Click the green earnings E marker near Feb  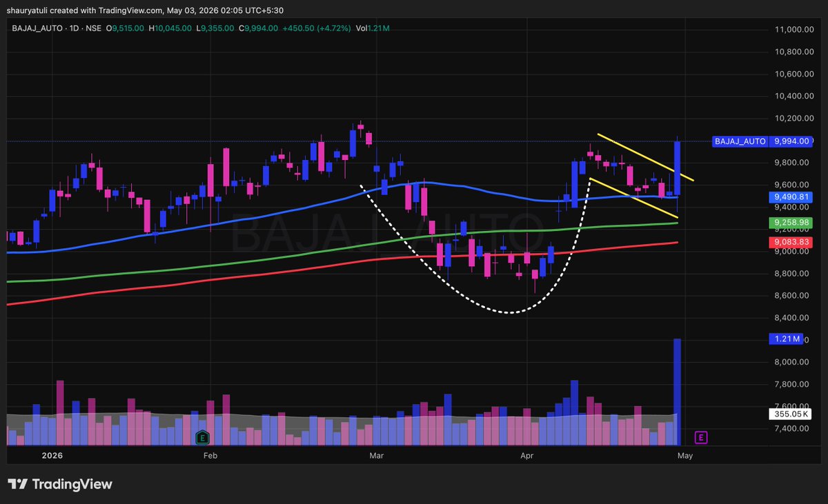pyautogui.click(x=203, y=437)
